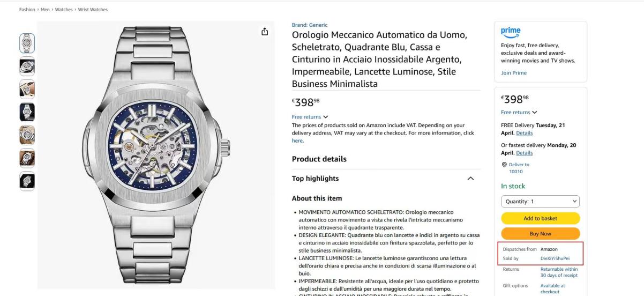
Task: Click the Buy Now button
Action: point(541,234)
